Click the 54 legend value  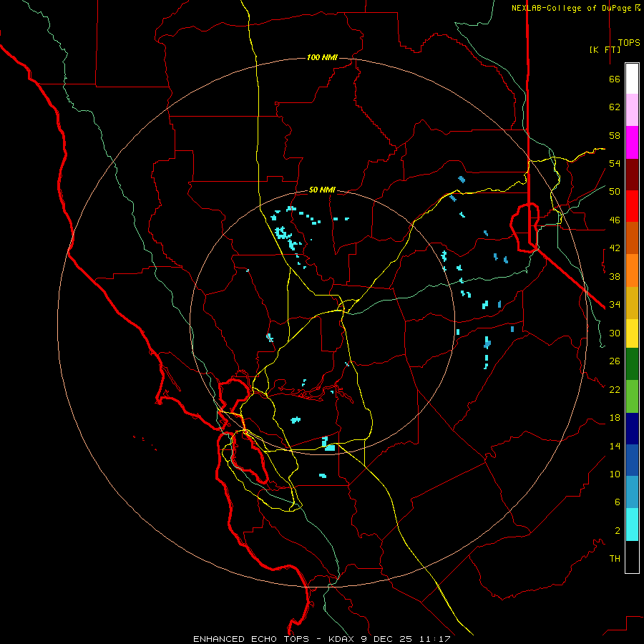tap(615, 163)
